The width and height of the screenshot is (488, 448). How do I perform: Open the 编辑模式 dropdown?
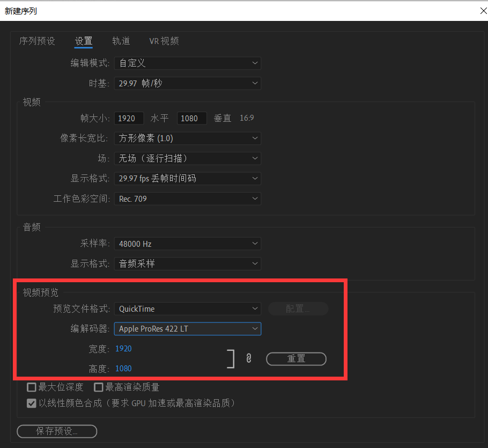[x=188, y=63]
